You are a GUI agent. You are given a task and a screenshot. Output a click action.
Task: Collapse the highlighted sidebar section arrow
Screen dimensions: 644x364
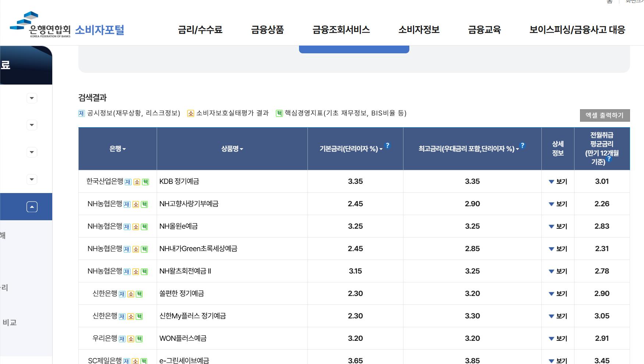pyautogui.click(x=32, y=207)
